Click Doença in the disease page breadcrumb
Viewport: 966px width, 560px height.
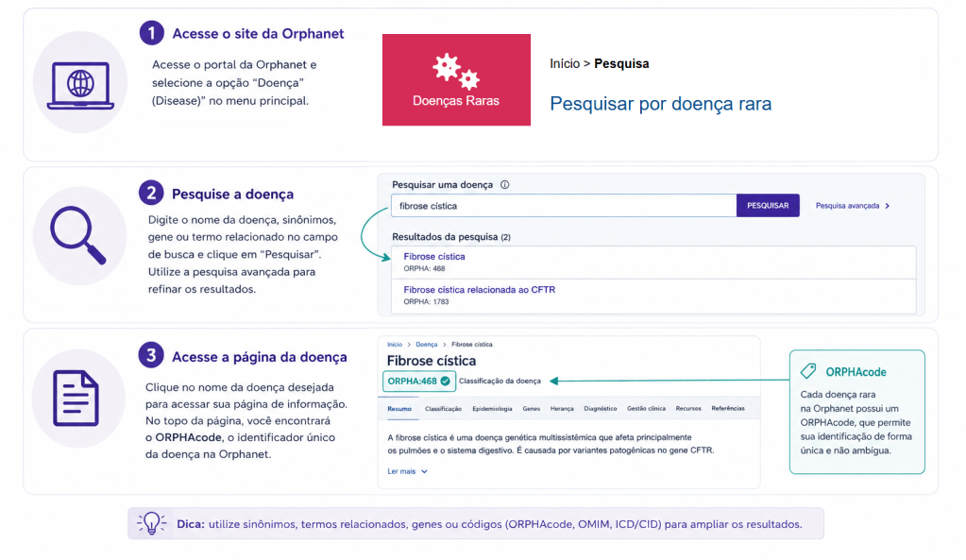[426, 345]
